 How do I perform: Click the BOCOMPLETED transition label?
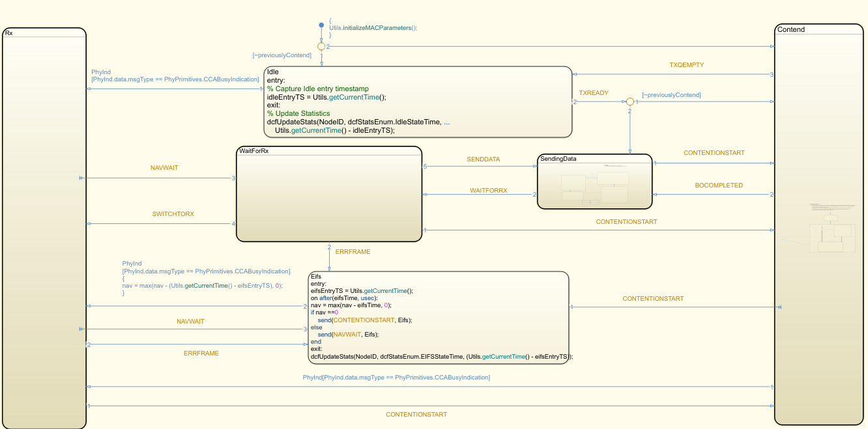(x=719, y=186)
